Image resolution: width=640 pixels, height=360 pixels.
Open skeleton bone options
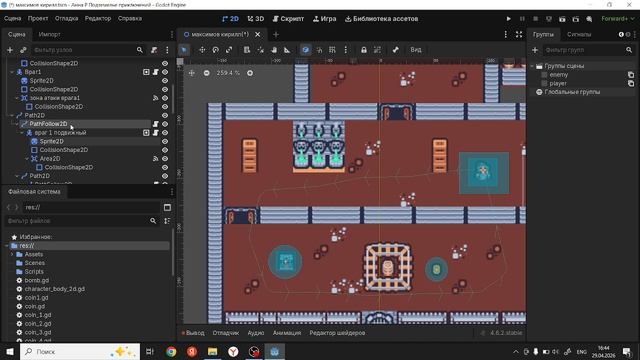click(395, 50)
